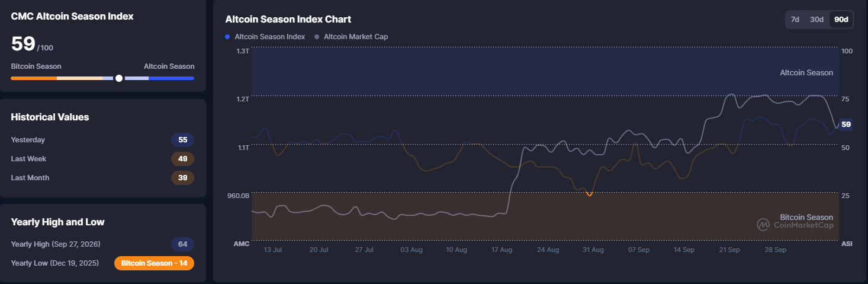
Task: Click the big 59 index score
Action: [x=23, y=44]
